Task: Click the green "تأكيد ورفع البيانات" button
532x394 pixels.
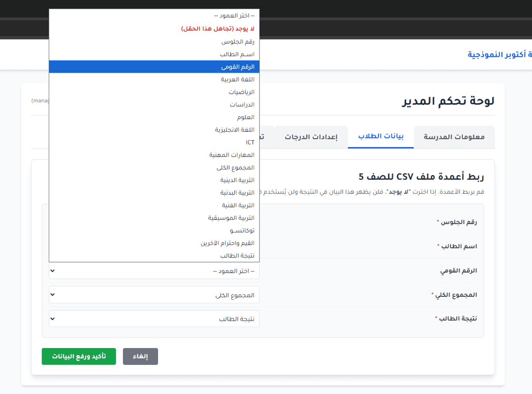Action: tap(78, 356)
